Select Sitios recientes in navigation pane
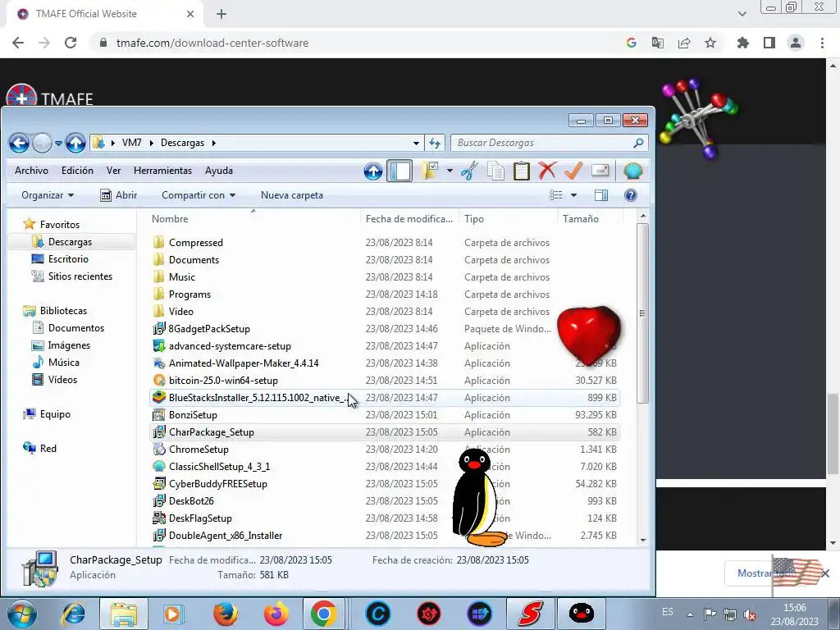This screenshot has height=630, width=840. [x=80, y=276]
